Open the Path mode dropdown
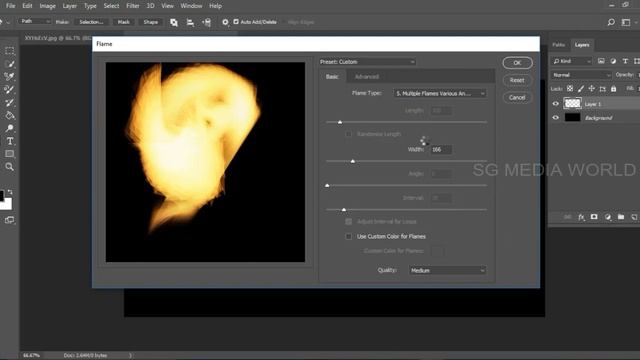The width and height of the screenshot is (640, 360). [x=34, y=21]
